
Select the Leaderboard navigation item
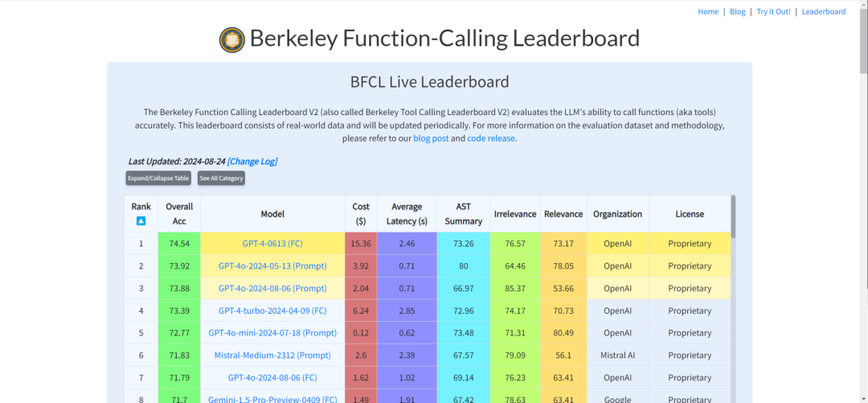[823, 12]
